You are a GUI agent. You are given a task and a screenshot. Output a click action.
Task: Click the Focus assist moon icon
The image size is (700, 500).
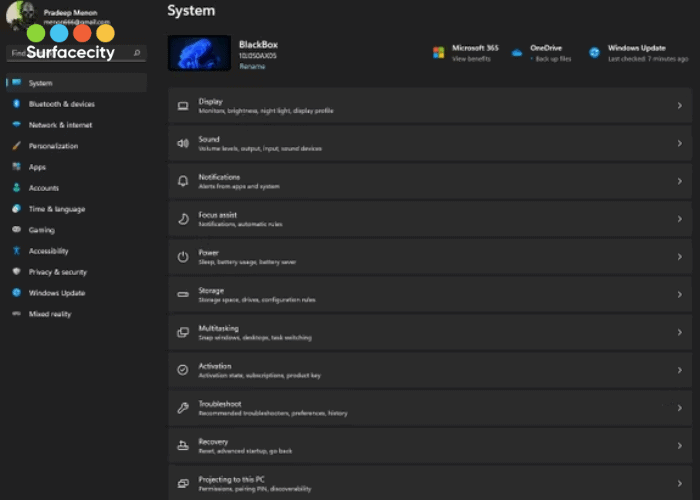[183, 219]
